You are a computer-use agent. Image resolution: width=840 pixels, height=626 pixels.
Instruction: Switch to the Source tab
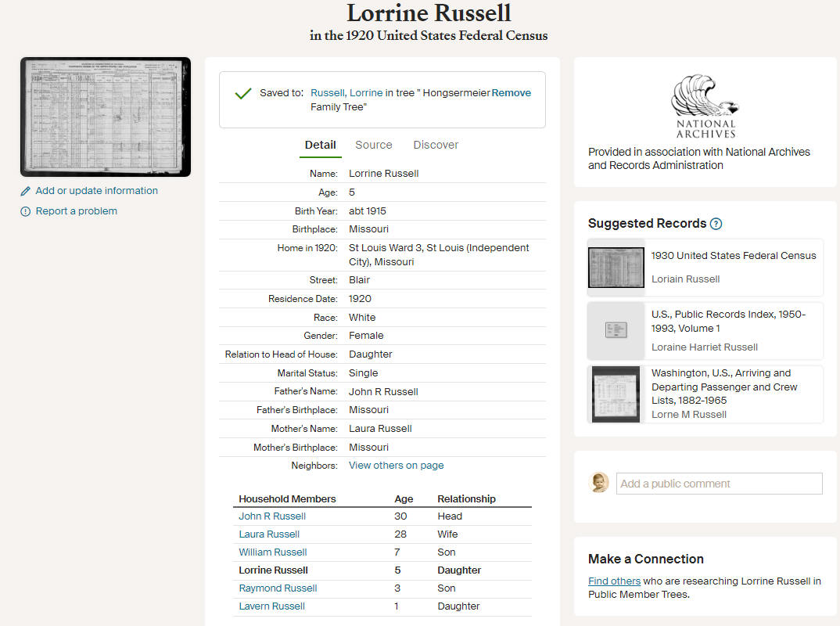pos(373,146)
